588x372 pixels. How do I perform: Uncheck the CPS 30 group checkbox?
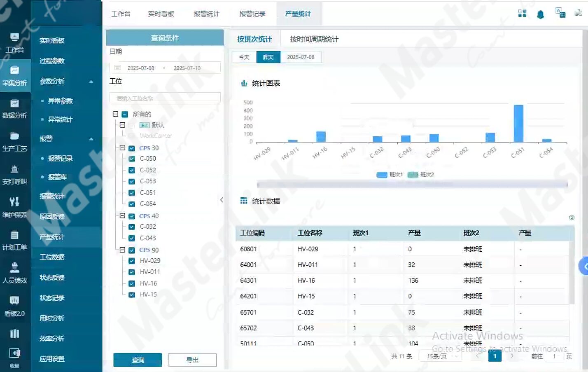[x=132, y=148]
